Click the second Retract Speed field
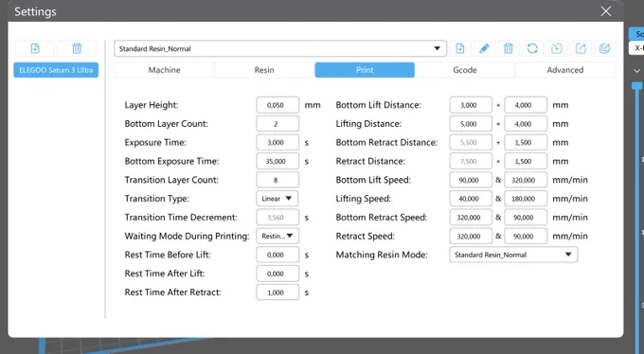Image resolution: width=644 pixels, height=354 pixels. pyautogui.click(x=526, y=236)
